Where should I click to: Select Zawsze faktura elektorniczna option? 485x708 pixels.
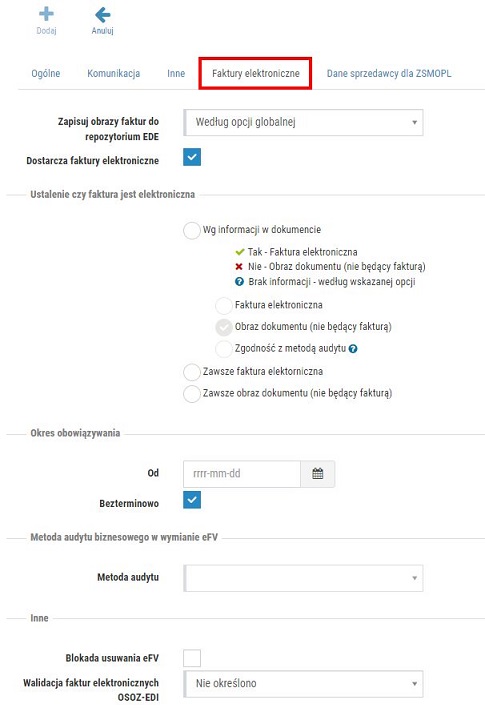(x=191, y=372)
